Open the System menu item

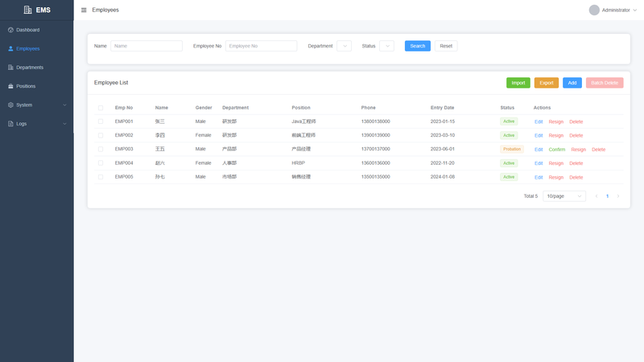click(36, 105)
